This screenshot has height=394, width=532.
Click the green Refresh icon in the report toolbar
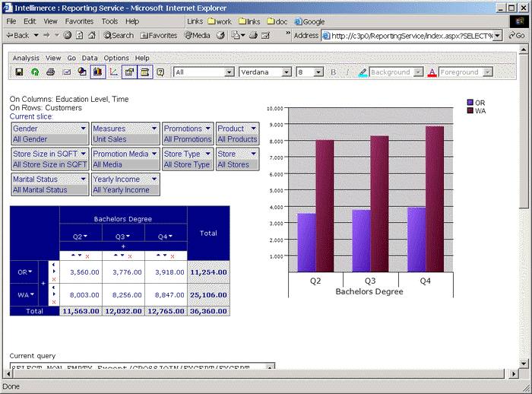35,71
